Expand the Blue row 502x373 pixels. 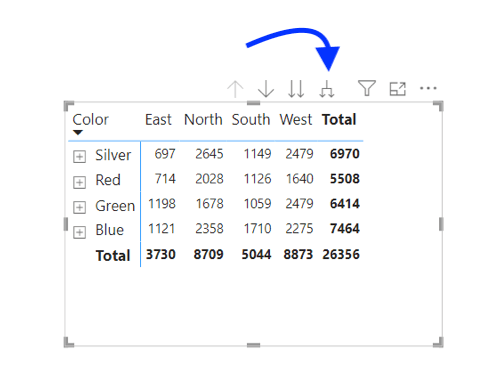pos(79,232)
